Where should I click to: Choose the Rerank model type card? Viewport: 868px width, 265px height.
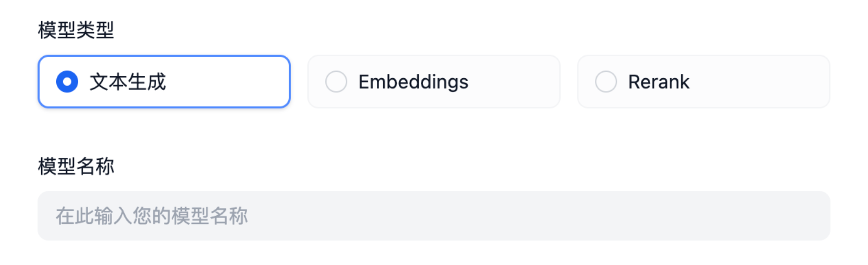[x=703, y=82]
